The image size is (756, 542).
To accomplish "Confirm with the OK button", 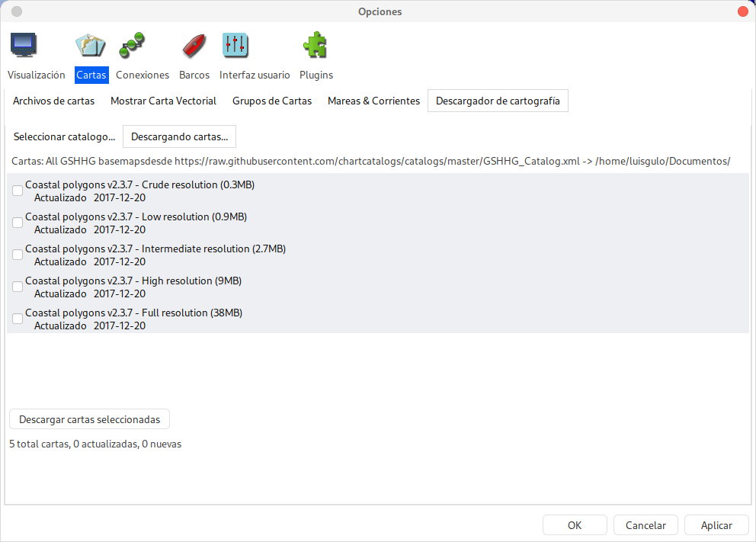I will (575, 525).
